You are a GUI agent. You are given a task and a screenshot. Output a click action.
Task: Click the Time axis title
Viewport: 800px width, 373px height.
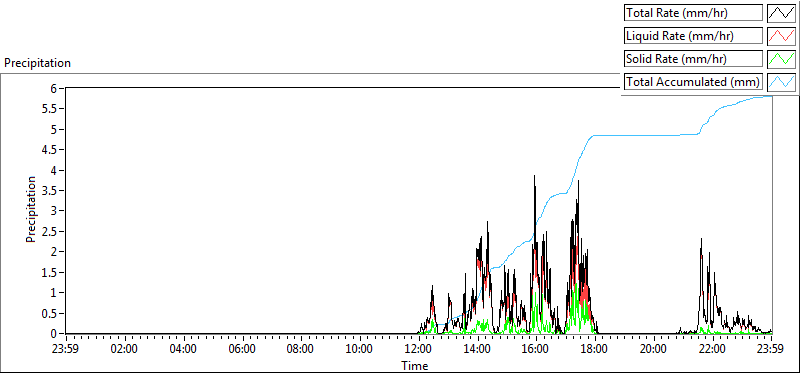(415, 366)
